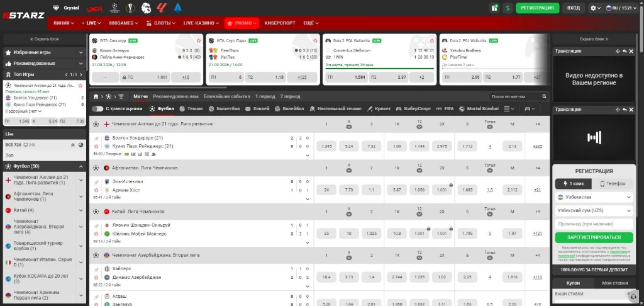Click in Поиск по матчам search field
644x306 pixels.
click(x=515, y=96)
